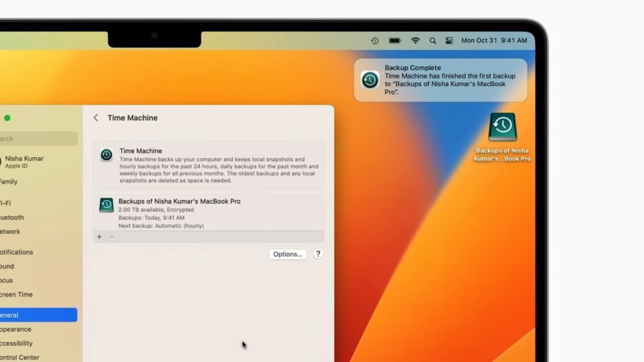Open Control Center from menu bar
The image size is (644, 362).
point(449,41)
